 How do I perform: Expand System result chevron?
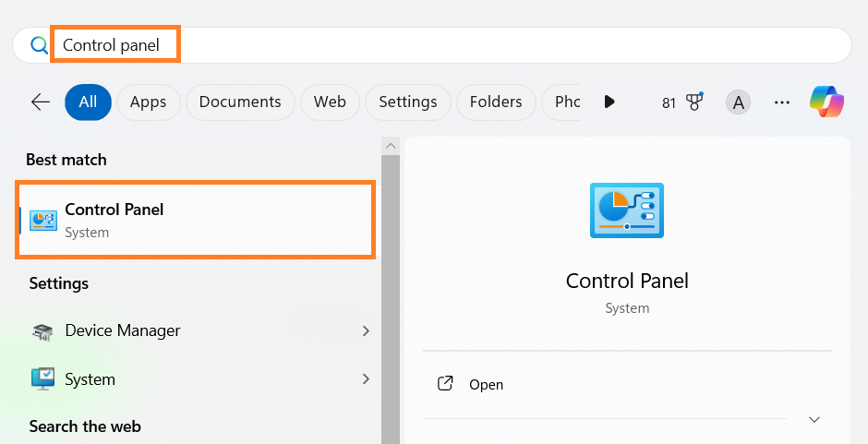[x=366, y=379]
